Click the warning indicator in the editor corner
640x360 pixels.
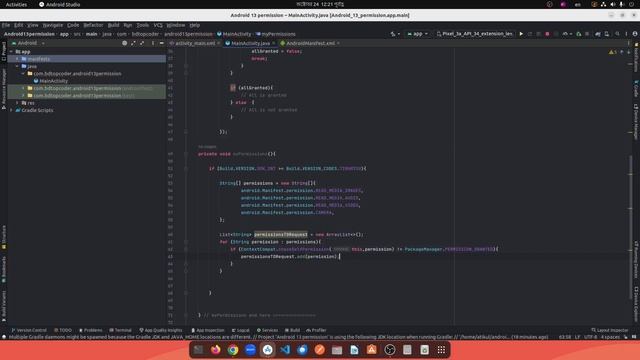613,52
